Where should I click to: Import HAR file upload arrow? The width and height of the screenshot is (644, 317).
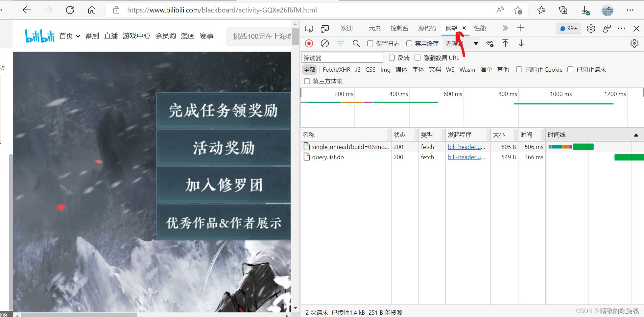click(505, 43)
